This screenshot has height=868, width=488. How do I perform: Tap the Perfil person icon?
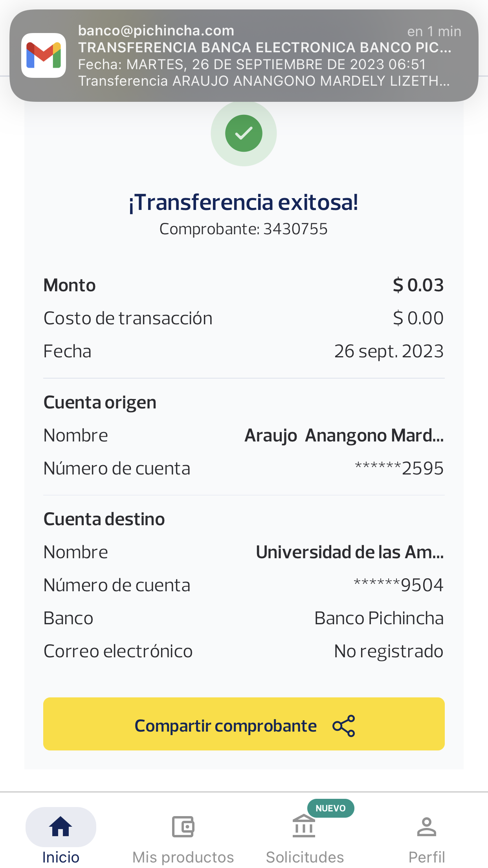tap(427, 826)
